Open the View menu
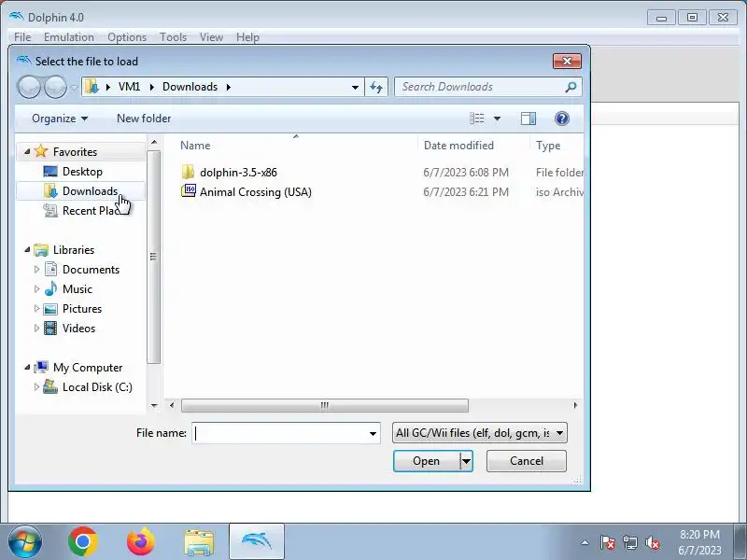The height and width of the screenshot is (560, 747). click(x=211, y=37)
